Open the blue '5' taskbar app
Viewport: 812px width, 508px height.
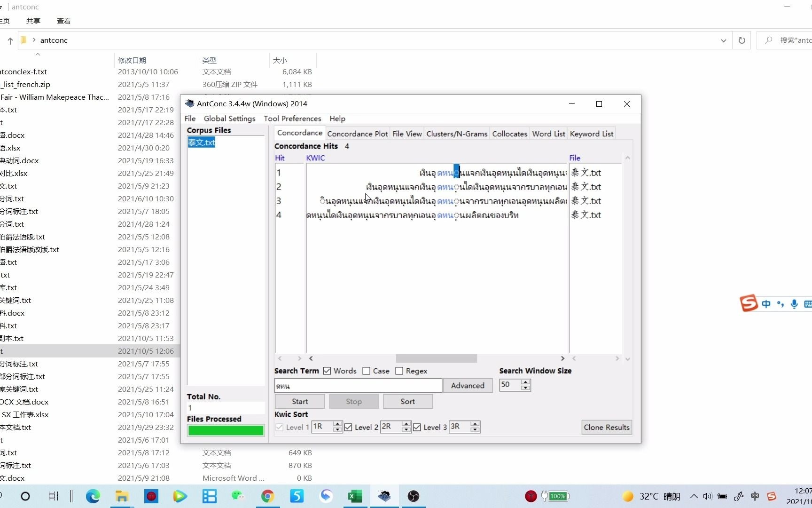tap(297, 496)
